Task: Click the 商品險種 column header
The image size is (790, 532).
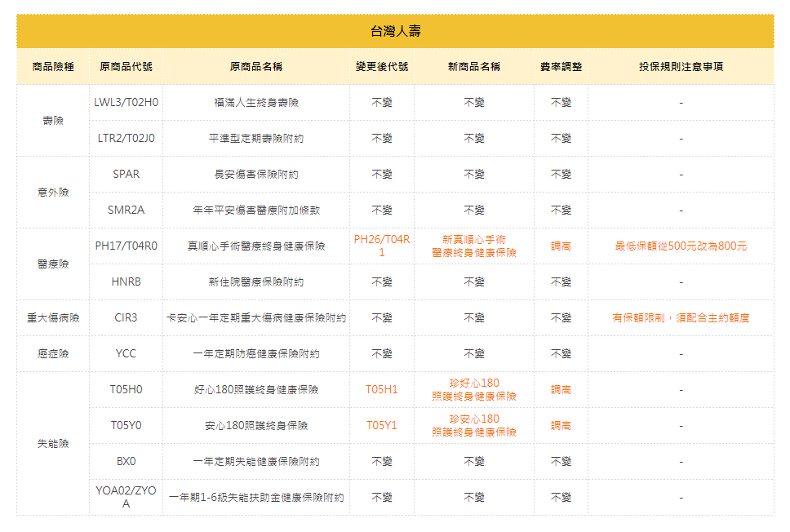Action: point(53,67)
